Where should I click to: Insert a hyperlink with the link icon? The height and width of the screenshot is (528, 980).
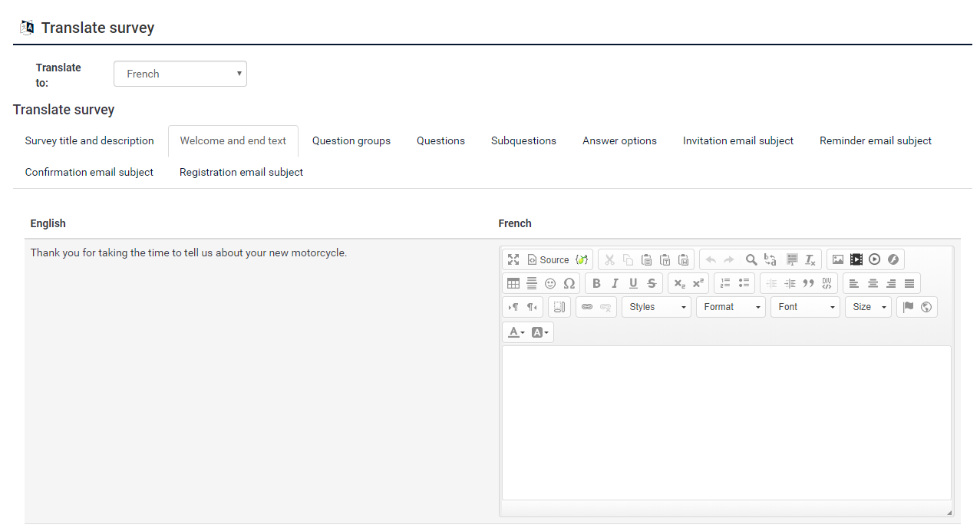[587, 307]
